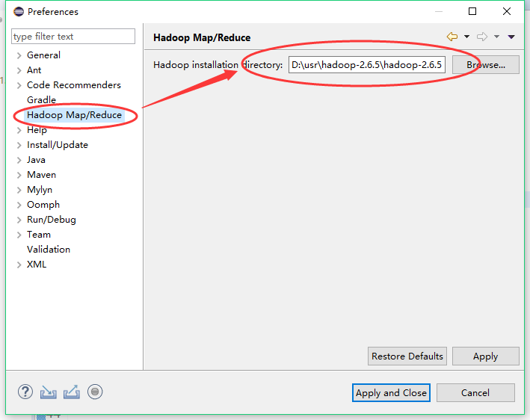
Task: Click the Eclipse icon in title bar
Action: tap(19, 11)
